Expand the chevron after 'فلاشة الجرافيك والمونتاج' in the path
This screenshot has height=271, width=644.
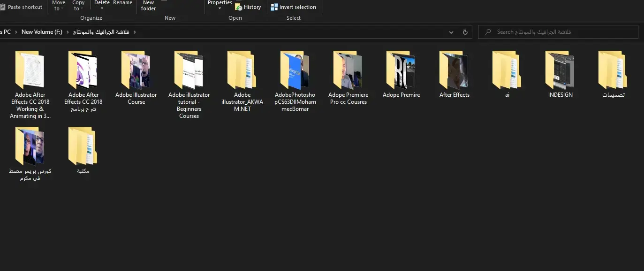135,32
